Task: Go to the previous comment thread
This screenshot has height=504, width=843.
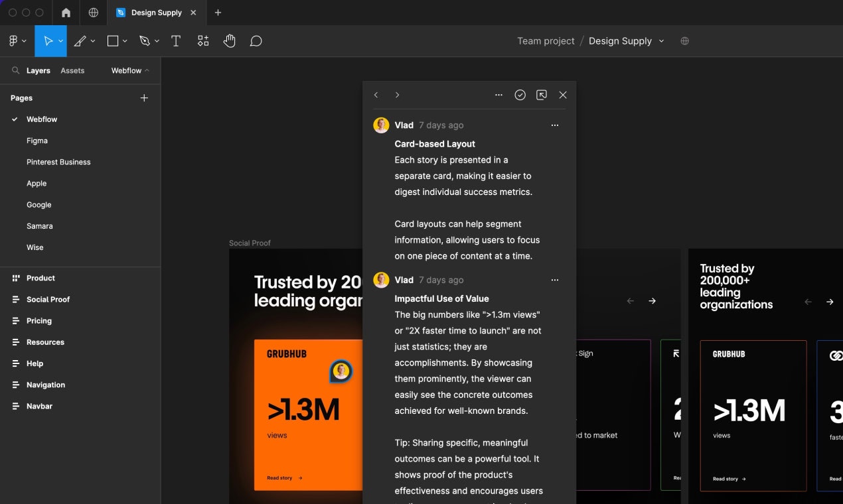Action: [376, 95]
